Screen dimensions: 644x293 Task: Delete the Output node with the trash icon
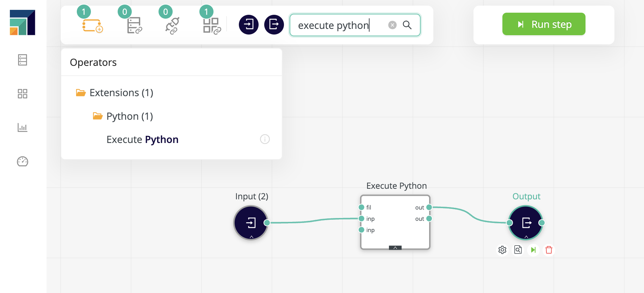pos(549,250)
